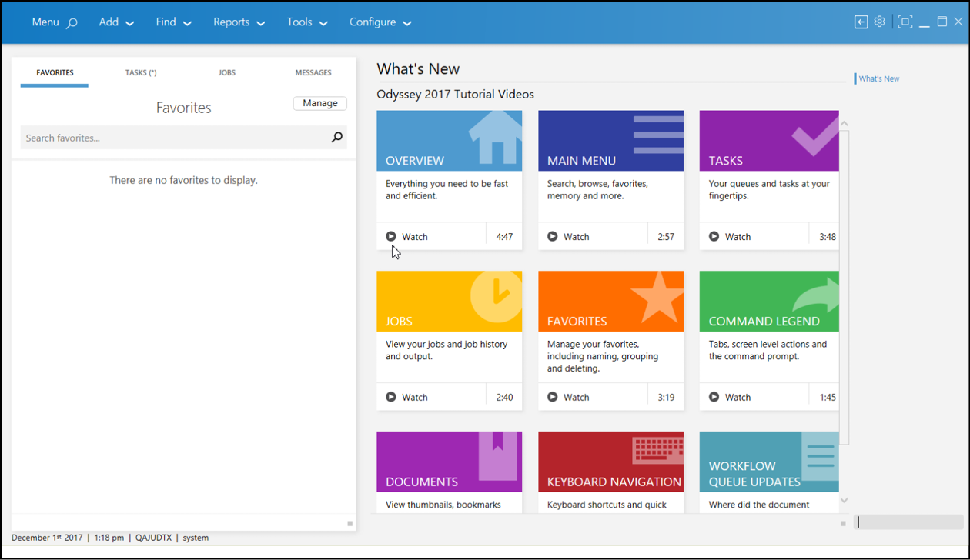
Task: Expand the Reports dropdown menu
Action: (x=239, y=22)
